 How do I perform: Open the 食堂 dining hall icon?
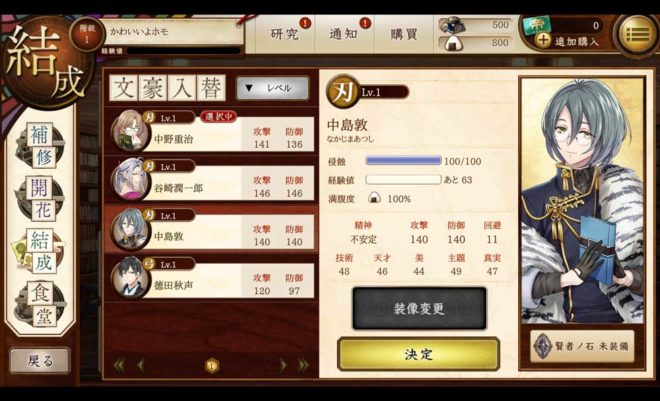coord(40,304)
